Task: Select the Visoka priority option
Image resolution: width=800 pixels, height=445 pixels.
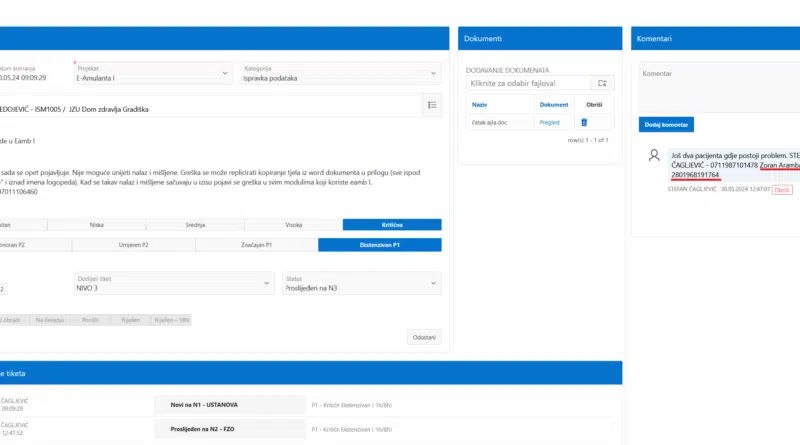Action: (293, 225)
